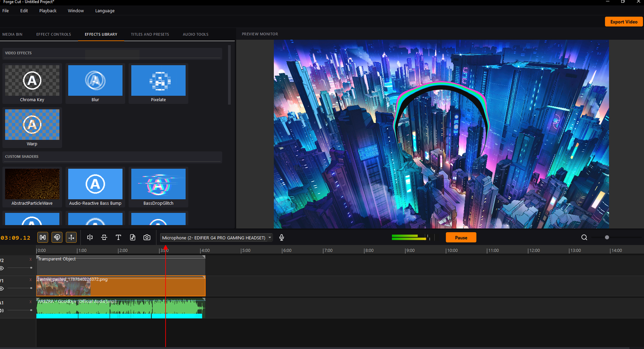644x349 pixels.
Task: Click the effects library vertical scrollbar
Action: [x=229, y=75]
